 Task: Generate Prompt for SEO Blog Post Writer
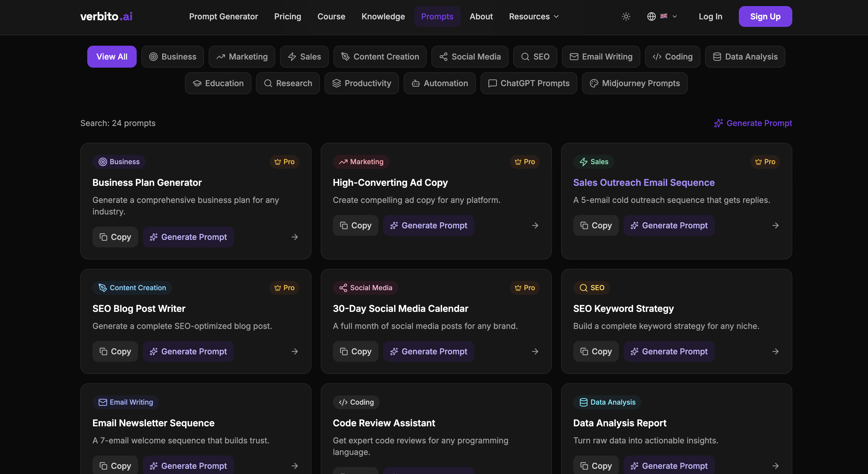point(188,352)
